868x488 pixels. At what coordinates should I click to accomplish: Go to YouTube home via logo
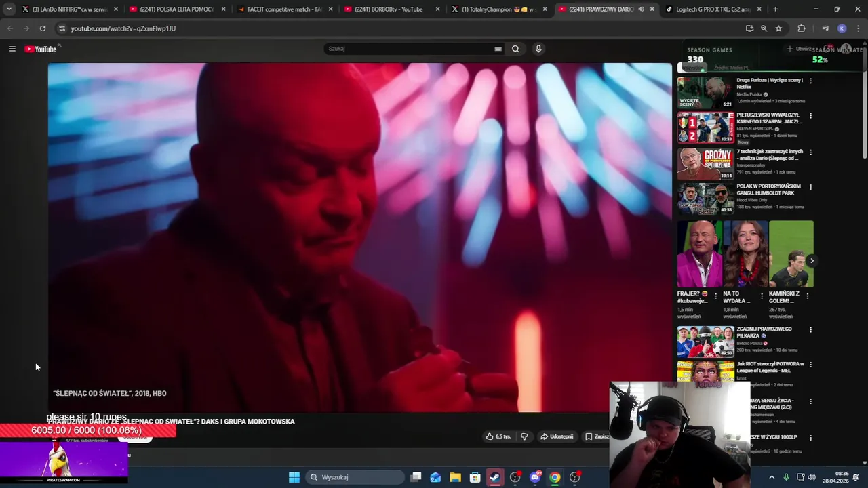[41, 49]
